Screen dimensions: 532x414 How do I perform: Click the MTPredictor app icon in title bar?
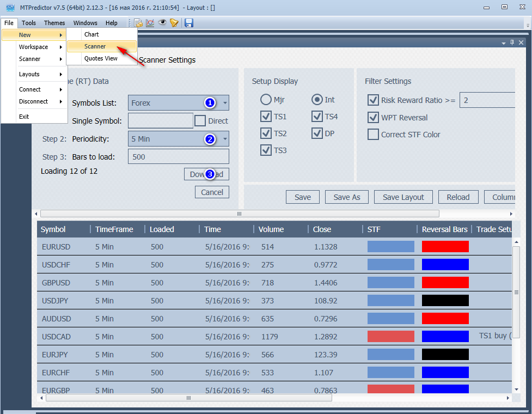click(x=9, y=7)
